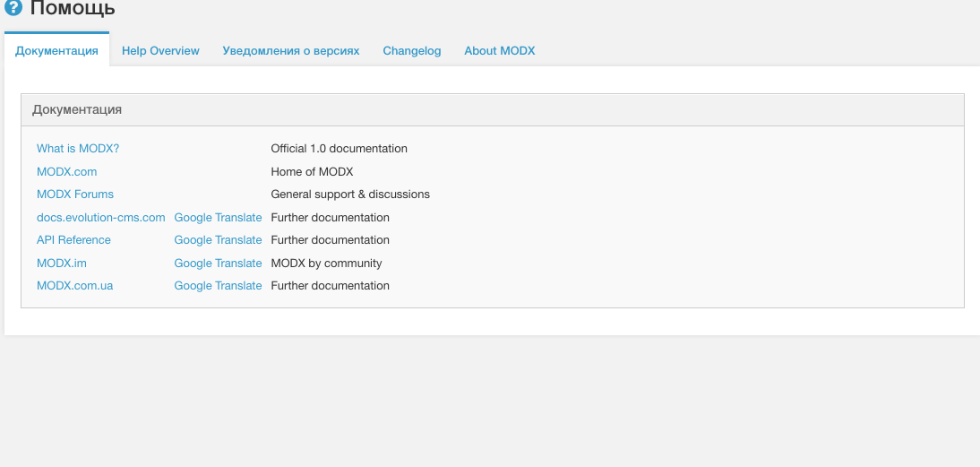Click the Помощь page title
This screenshot has width=980, height=467.
[x=73, y=8]
